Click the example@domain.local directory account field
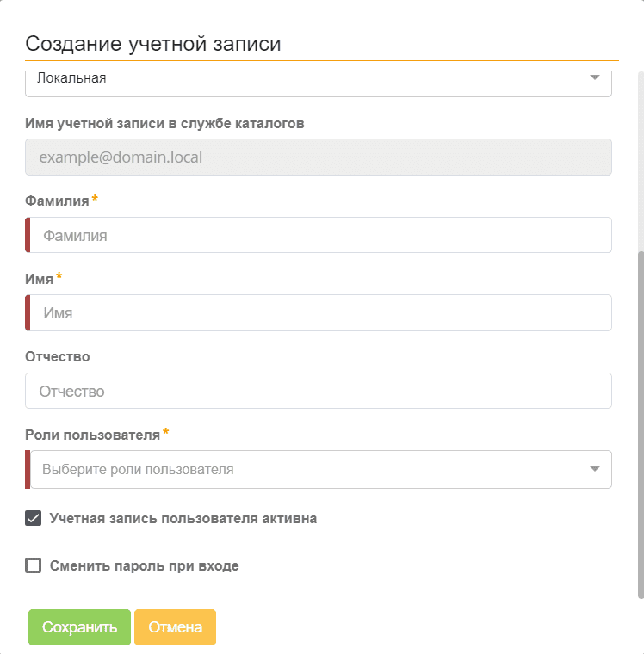This screenshot has height=654, width=644. tap(319, 157)
